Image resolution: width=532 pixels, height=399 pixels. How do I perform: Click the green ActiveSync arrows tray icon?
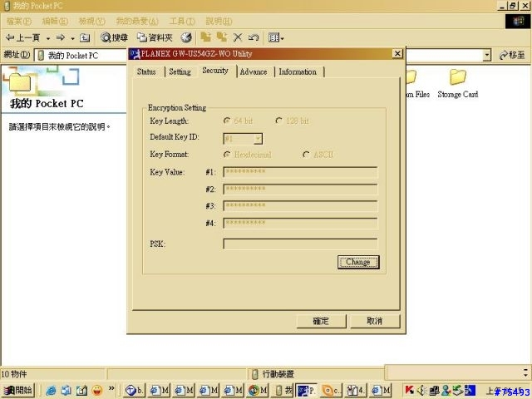coord(458,391)
